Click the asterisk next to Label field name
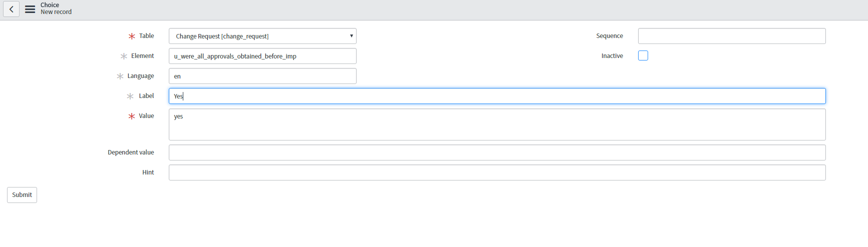 coord(130,96)
